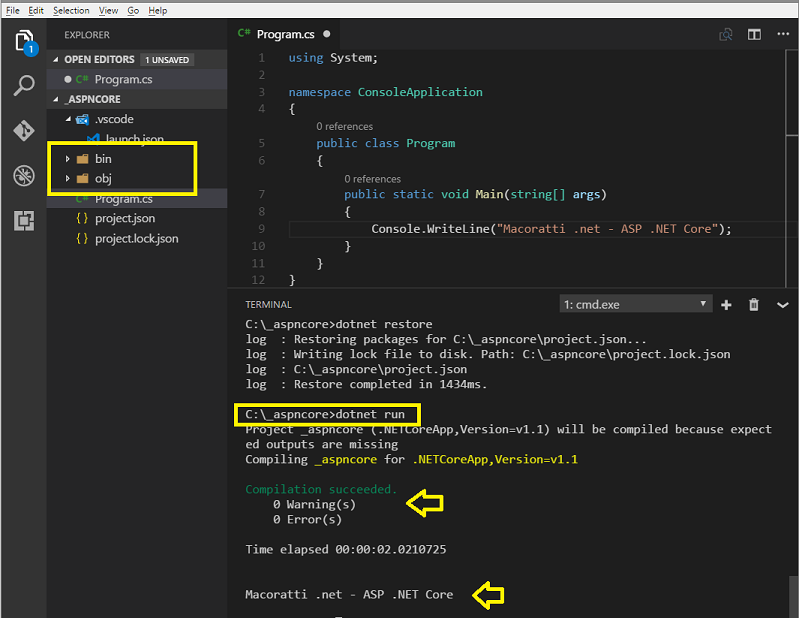The image size is (799, 618).
Task: Collapse terminal panel with chevron icon
Action: click(783, 305)
